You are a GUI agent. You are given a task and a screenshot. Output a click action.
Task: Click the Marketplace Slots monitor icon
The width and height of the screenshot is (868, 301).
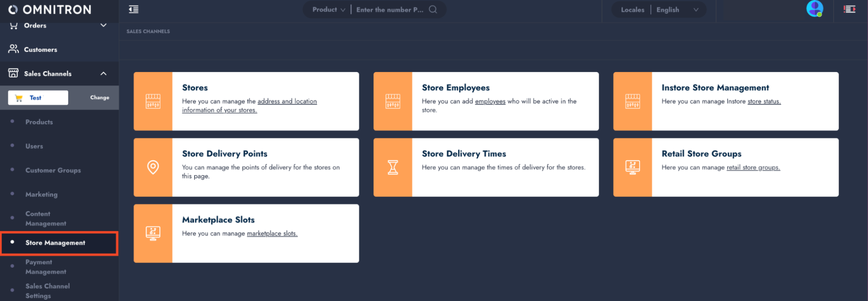[x=153, y=233]
